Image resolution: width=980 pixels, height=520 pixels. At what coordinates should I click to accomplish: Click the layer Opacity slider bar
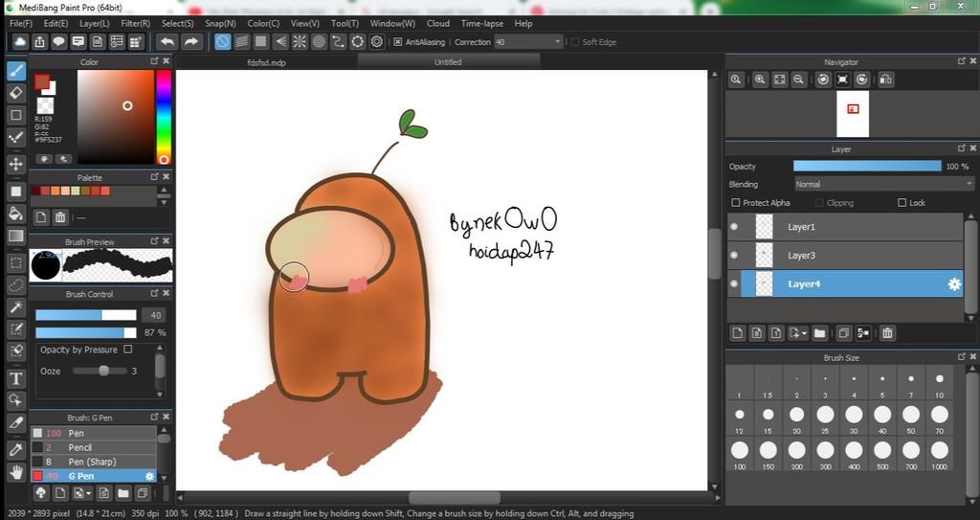click(x=867, y=166)
